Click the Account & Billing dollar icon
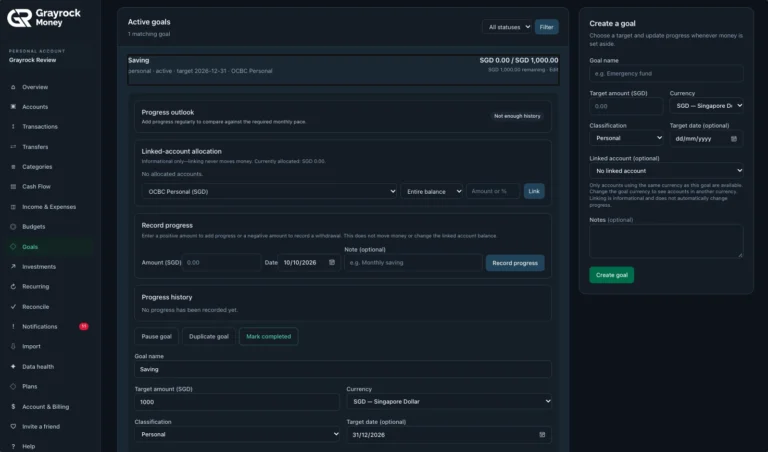 [13, 406]
